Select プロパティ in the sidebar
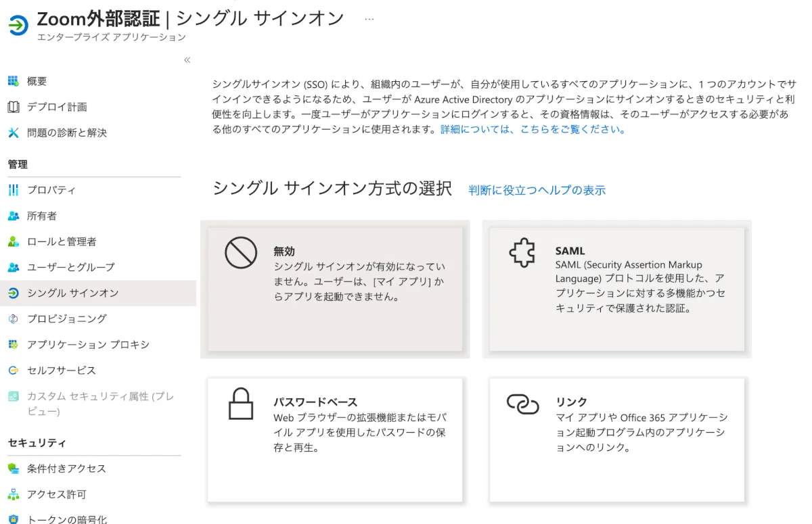This screenshot has height=524, width=812. coord(51,190)
